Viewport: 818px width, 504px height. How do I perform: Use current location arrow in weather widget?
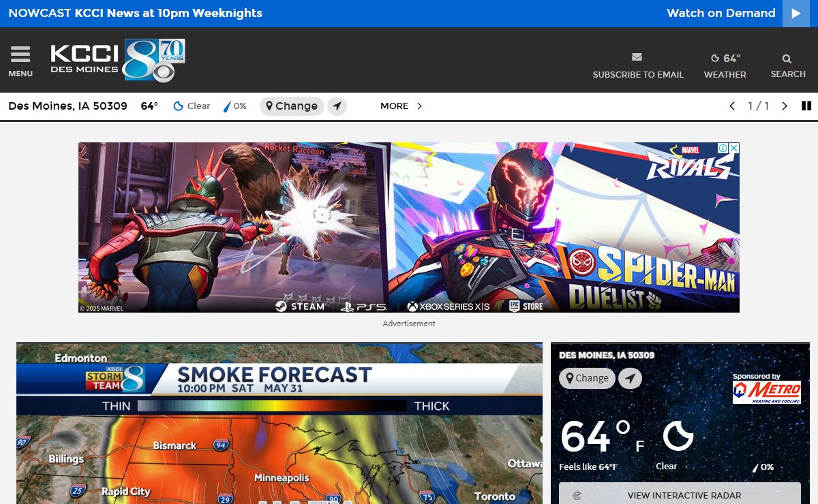tap(630, 379)
